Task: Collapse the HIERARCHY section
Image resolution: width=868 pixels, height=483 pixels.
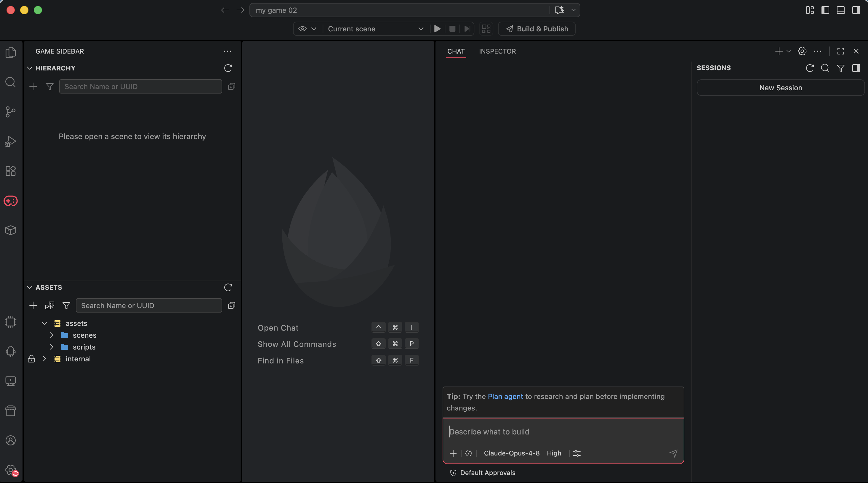Action: click(x=30, y=68)
